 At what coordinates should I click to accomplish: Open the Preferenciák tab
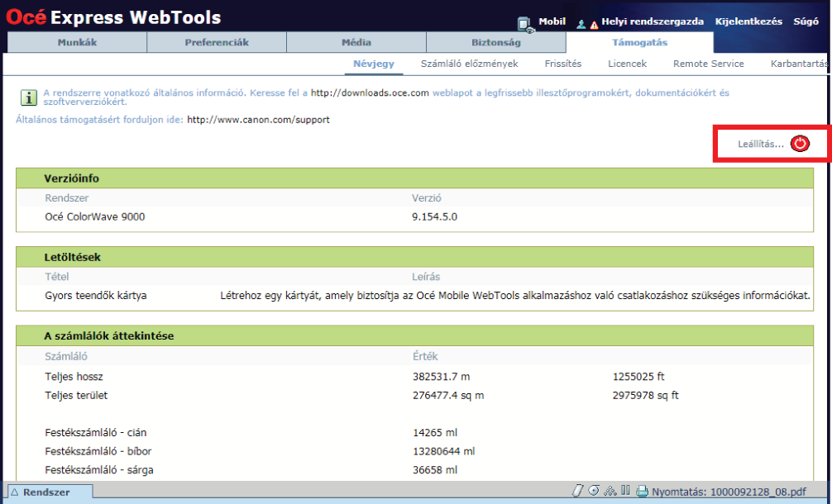[217, 42]
